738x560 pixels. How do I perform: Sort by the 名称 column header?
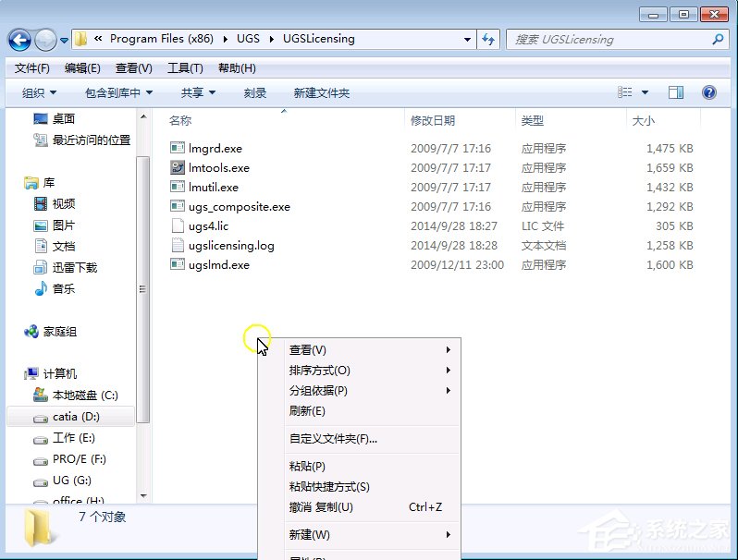180,121
